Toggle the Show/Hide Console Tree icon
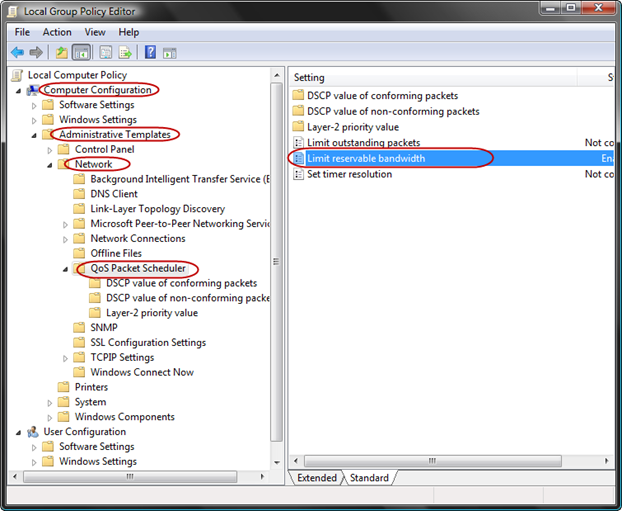The width and height of the screenshot is (622, 511). click(81, 52)
